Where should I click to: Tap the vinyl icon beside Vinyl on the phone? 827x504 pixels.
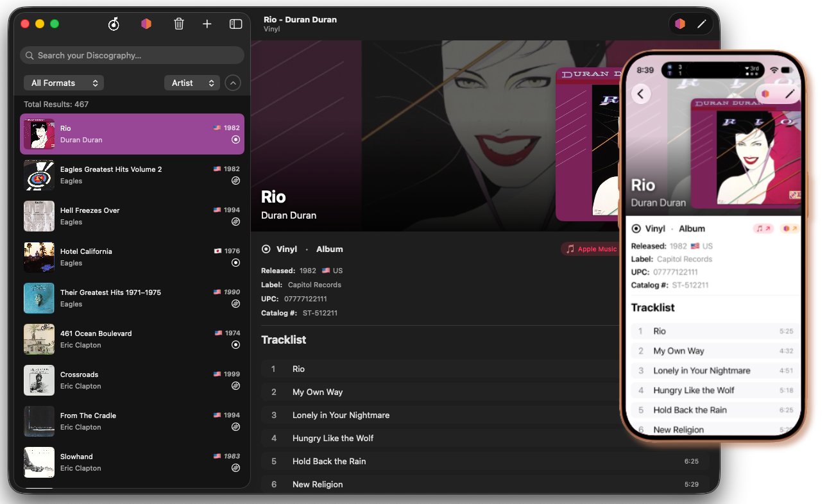pos(636,228)
